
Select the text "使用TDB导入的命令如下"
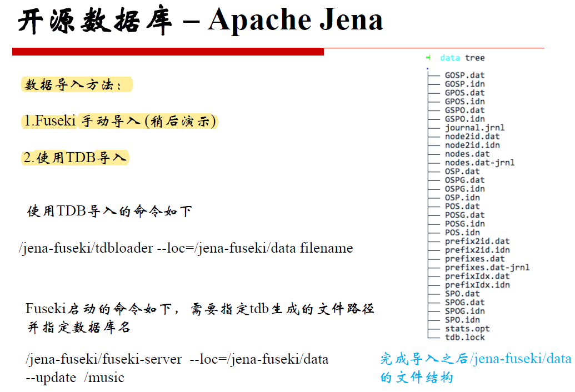click(109, 211)
